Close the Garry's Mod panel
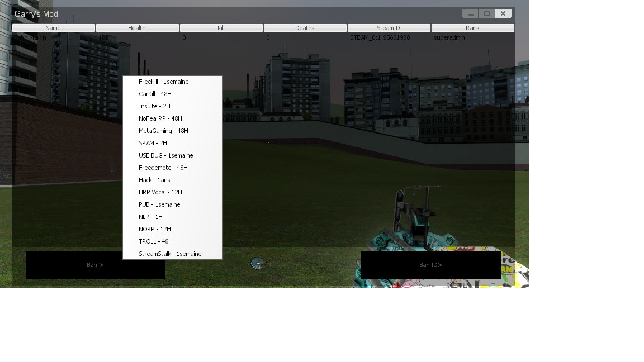 pos(503,13)
